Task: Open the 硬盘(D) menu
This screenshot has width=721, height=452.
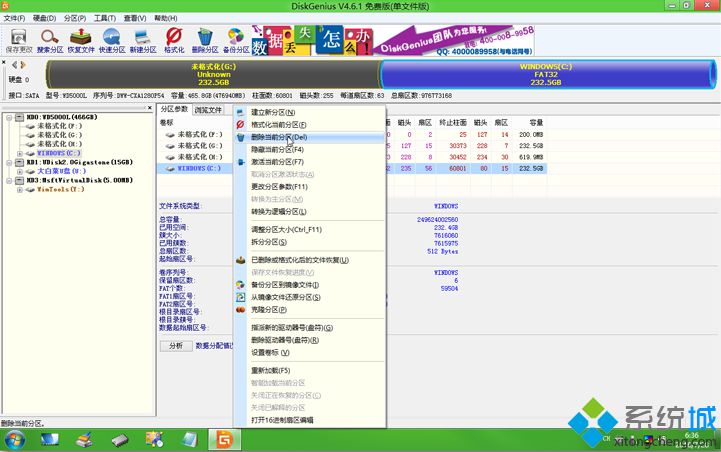Action: coord(44,18)
